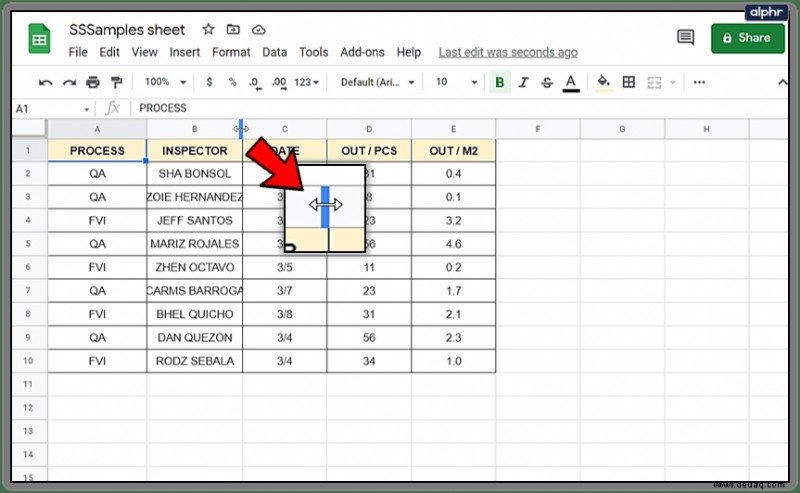Print the spreadsheet using printer icon
Image resolution: width=800 pixels, height=493 pixels.
pyautogui.click(x=93, y=82)
